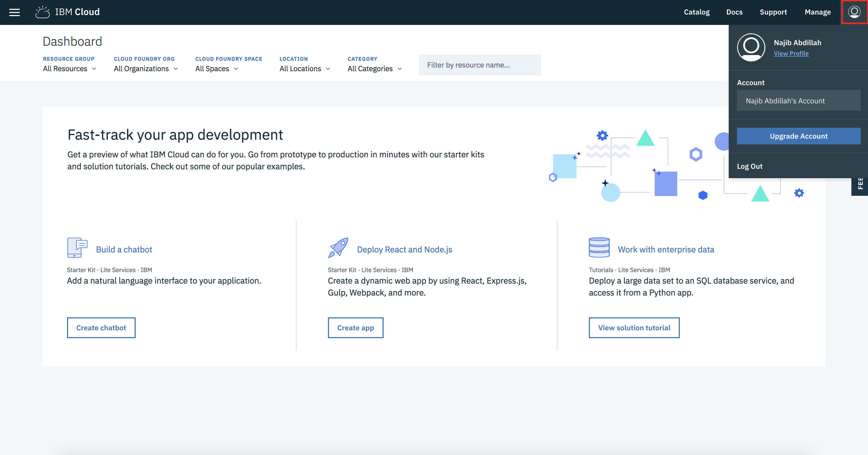Click the Upgrade Account button
The width and height of the screenshot is (868, 455).
coord(799,136)
